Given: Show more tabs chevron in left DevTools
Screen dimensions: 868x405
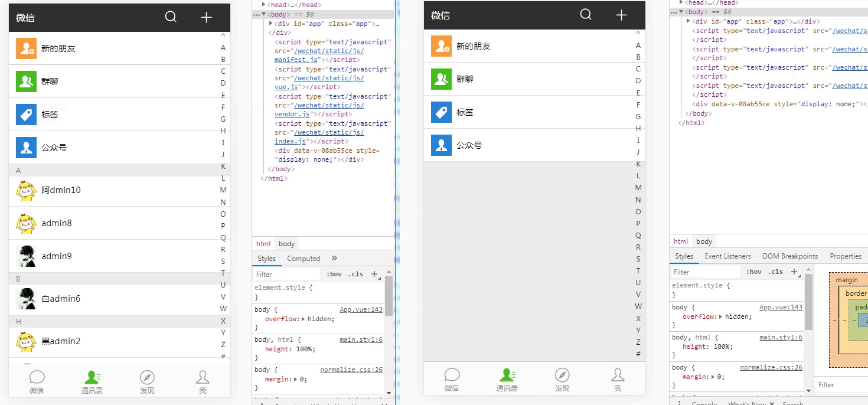Looking at the screenshot, I should [334, 258].
